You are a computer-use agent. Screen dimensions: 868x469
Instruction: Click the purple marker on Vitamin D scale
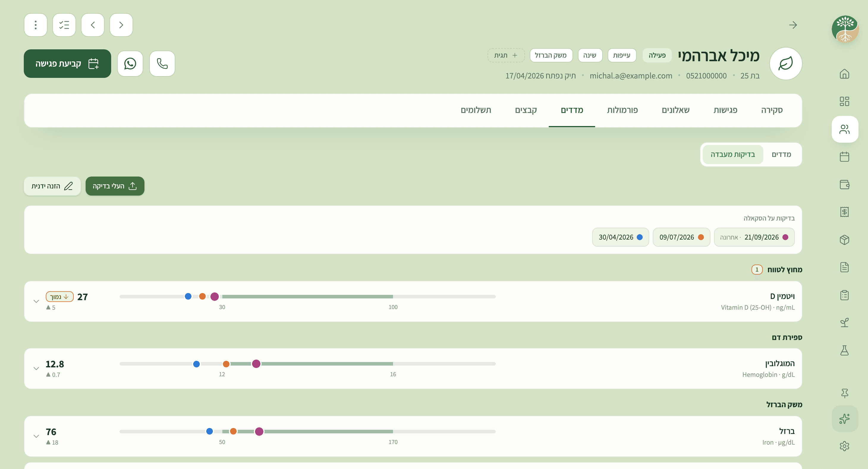click(214, 297)
